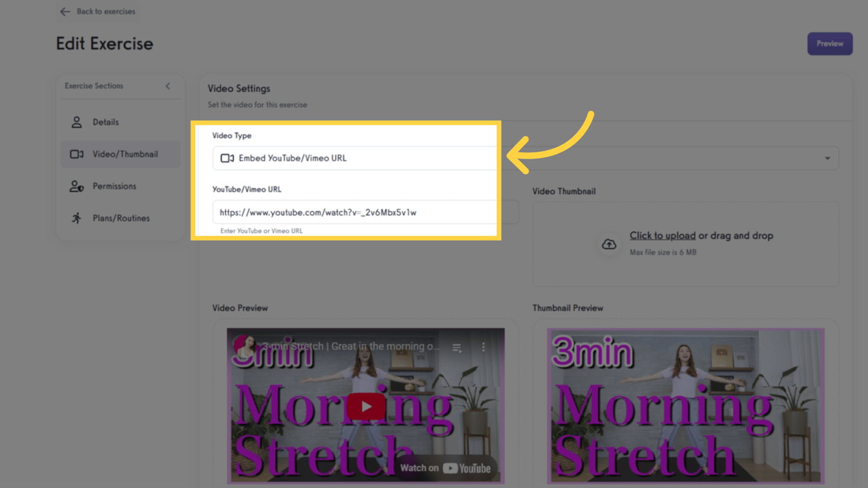Open Permissions via its people icon
The image size is (868, 488).
pyautogui.click(x=76, y=186)
